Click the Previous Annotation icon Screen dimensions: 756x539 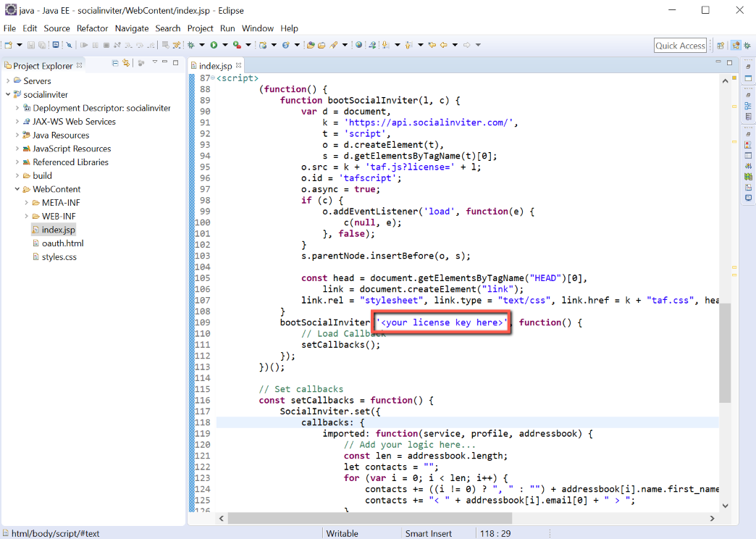tap(409, 45)
